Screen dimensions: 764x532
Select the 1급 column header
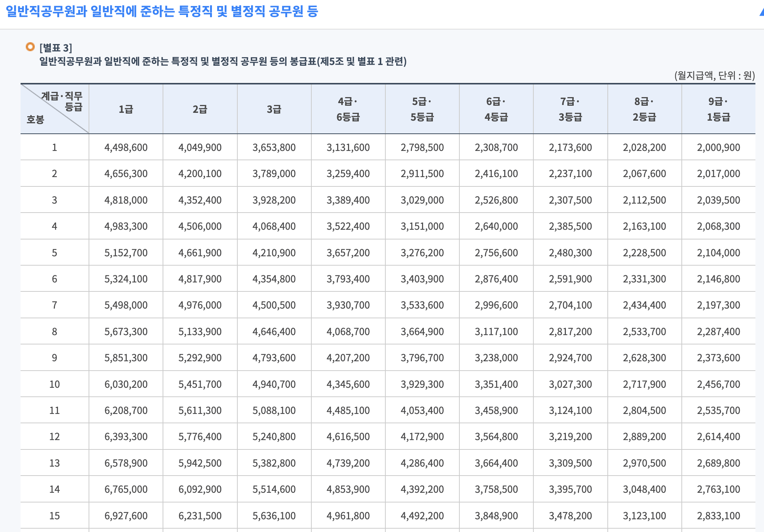(x=126, y=108)
